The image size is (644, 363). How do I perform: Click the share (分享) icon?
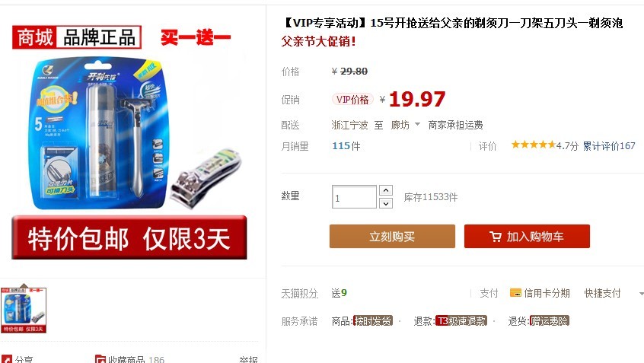(7, 360)
